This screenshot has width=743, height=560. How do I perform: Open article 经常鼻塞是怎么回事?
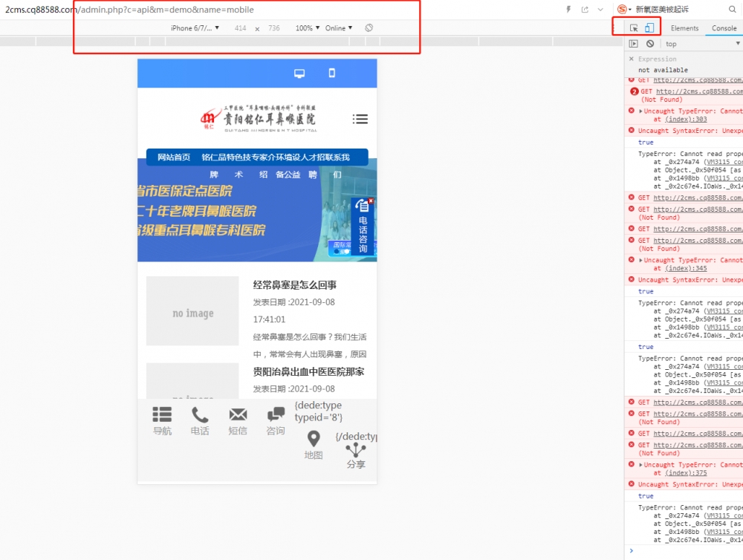click(x=295, y=284)
